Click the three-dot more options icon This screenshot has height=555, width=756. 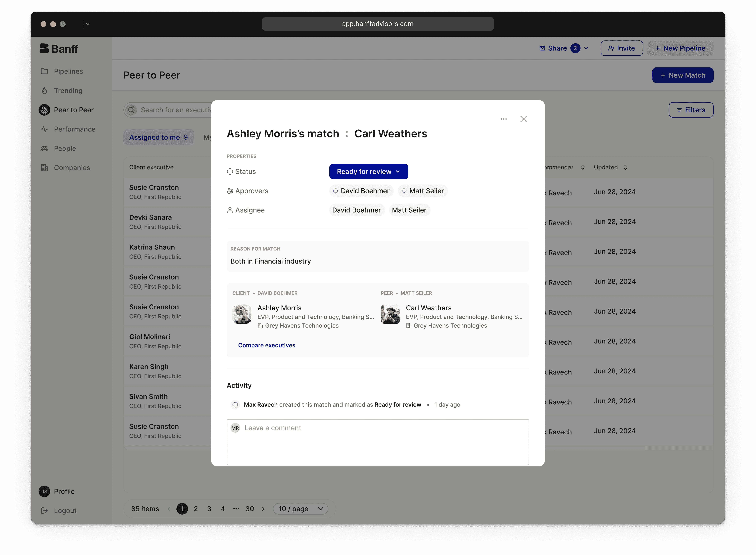(504, 119)
